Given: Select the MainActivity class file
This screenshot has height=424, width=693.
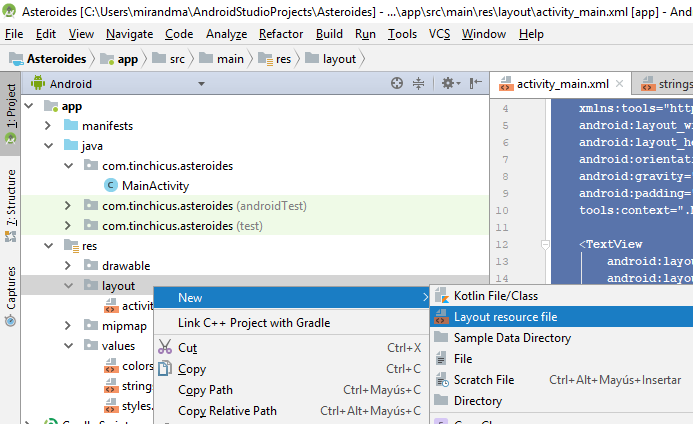Looking at the screenshot, I should click(x=155, y=185).
